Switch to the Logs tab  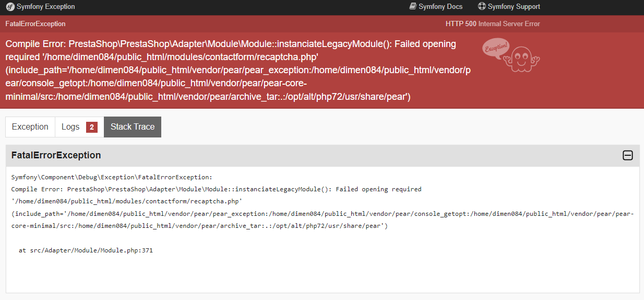[79, 127]
